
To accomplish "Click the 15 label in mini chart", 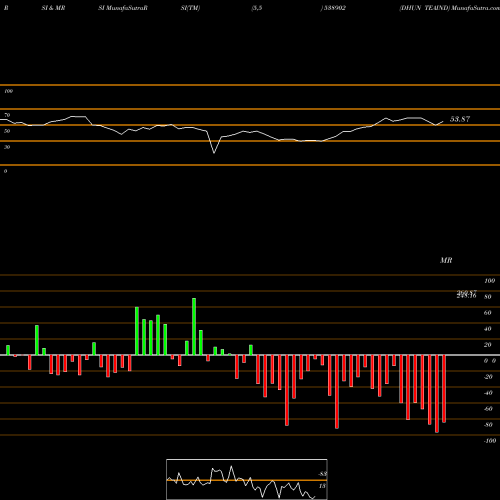I will pyautogui.click(x=322, y=486).
